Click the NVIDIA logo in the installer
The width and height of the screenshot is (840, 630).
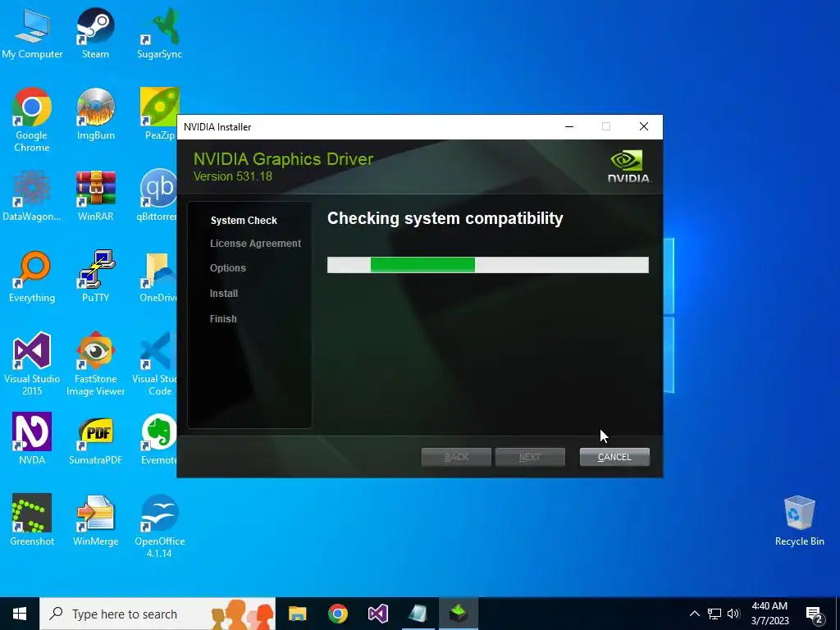coord(629,167)
